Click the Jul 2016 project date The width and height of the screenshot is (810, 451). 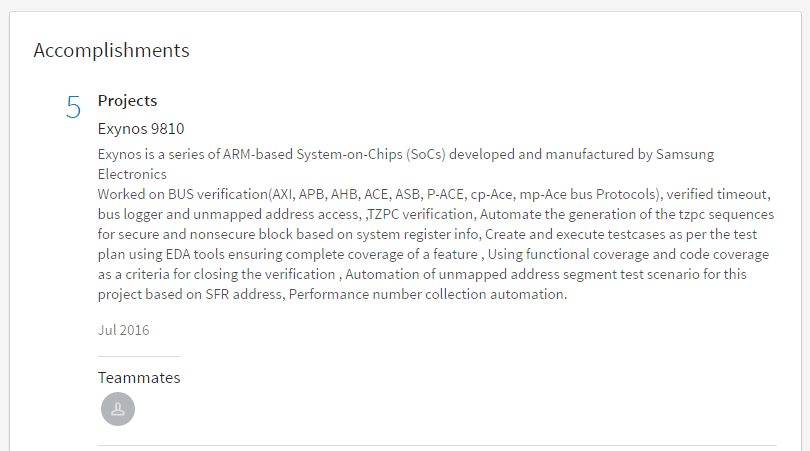tap(123, 330)
